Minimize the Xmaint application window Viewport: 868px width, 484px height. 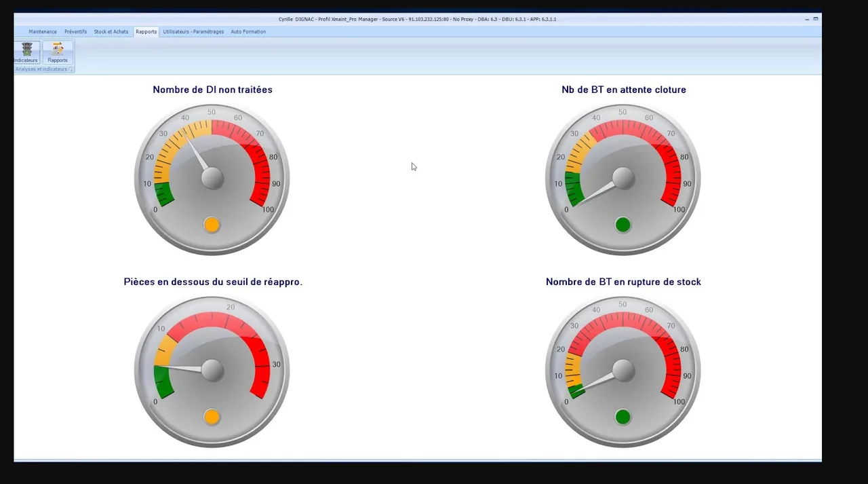coord(807,19)
